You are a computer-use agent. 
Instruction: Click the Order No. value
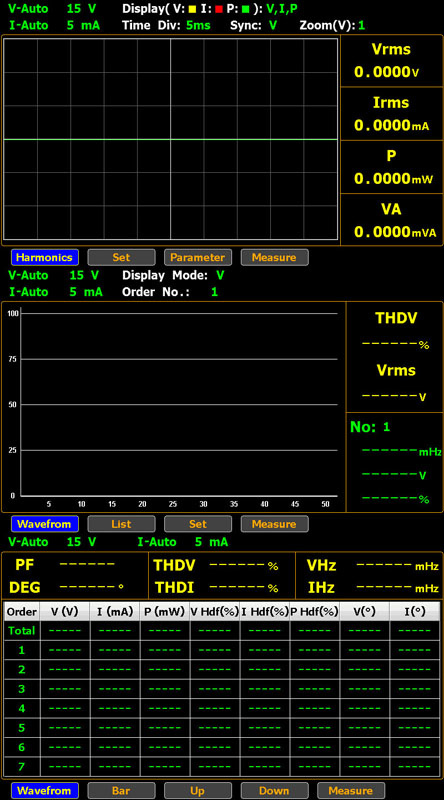pos(214,292)
